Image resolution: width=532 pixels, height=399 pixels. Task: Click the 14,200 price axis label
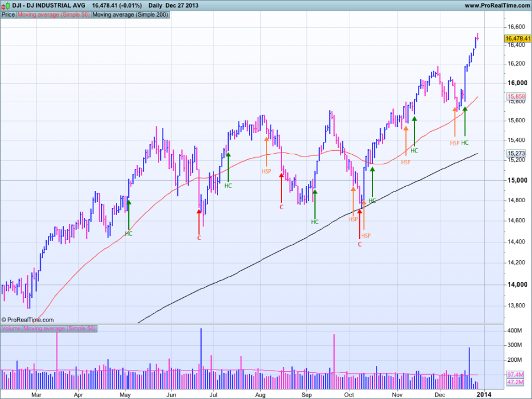click(x=516, y=262)
